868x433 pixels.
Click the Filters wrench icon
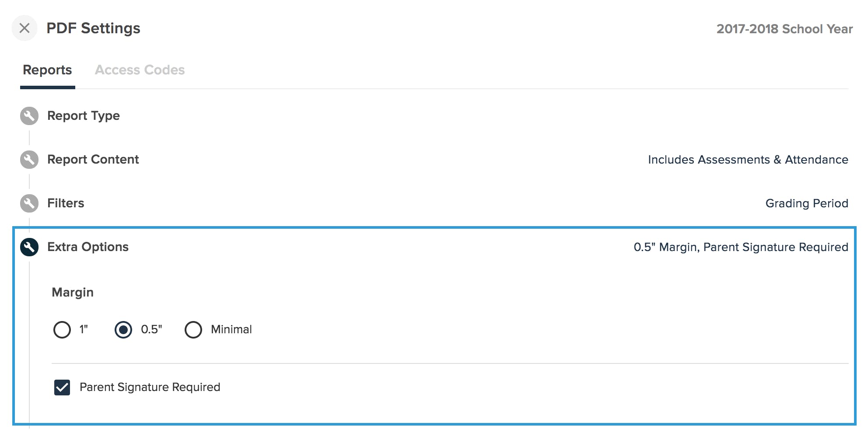[x=29, y=203]
